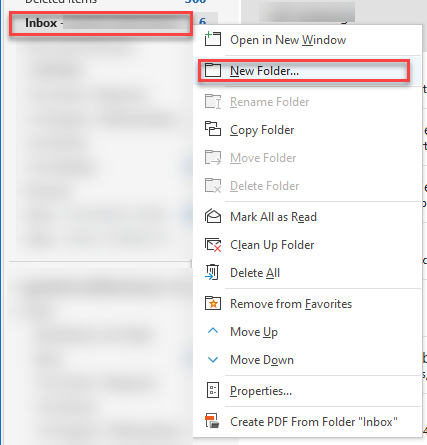
Task: Click the Remove from Favorites star icon
Action: [213, 303]
